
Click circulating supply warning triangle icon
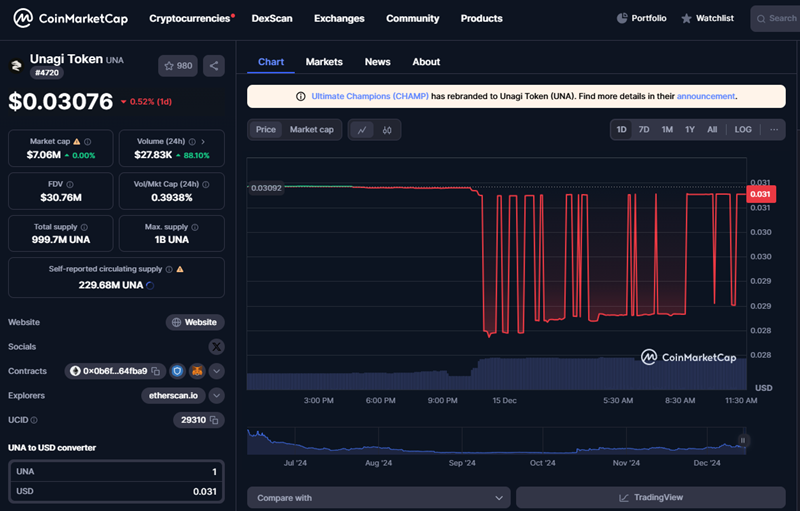pyautogui.click(x=180, y=269)
